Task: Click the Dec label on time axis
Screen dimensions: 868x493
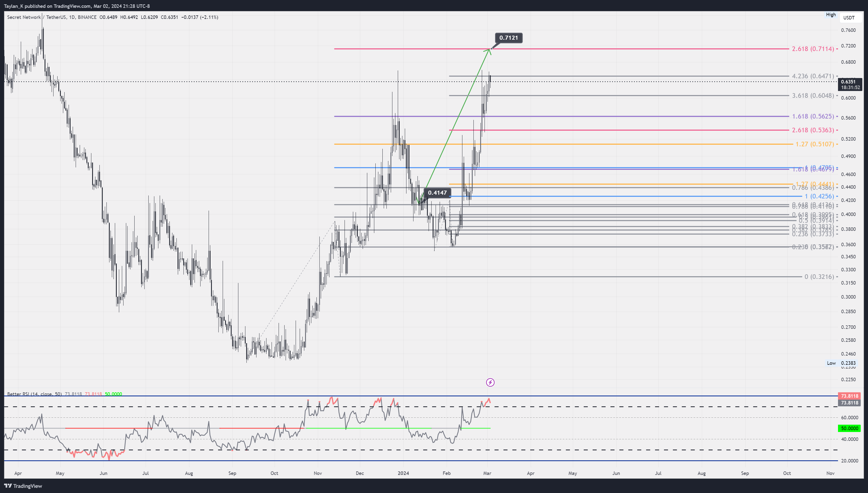Action: click(x=360, y=473)
